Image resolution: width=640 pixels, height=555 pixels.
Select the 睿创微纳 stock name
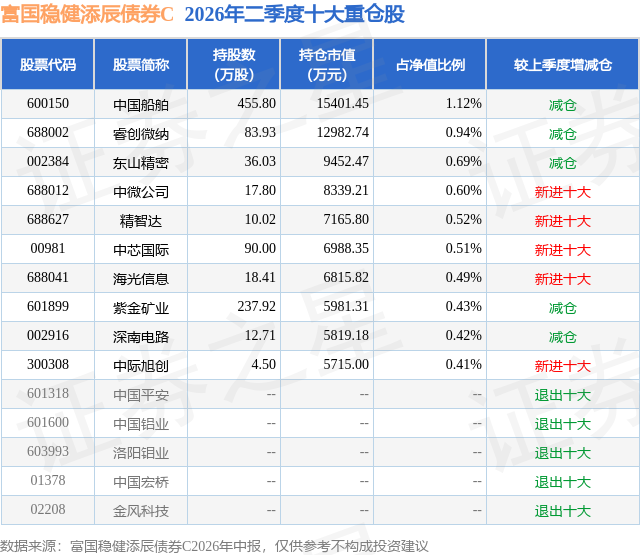pos(141,134)
